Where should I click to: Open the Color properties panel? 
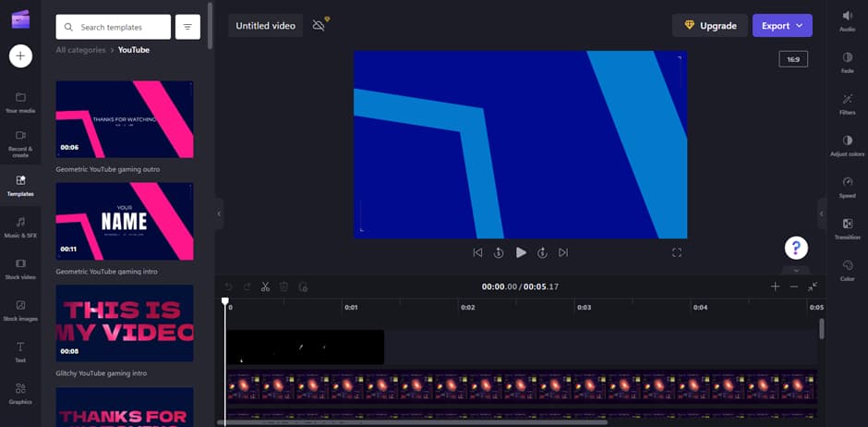click(848, 270)
